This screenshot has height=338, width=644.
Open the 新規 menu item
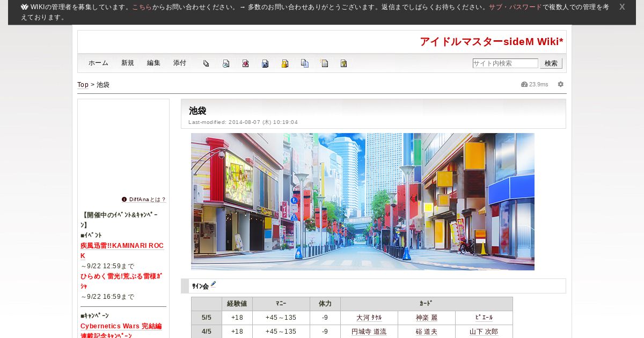[128, 63]
